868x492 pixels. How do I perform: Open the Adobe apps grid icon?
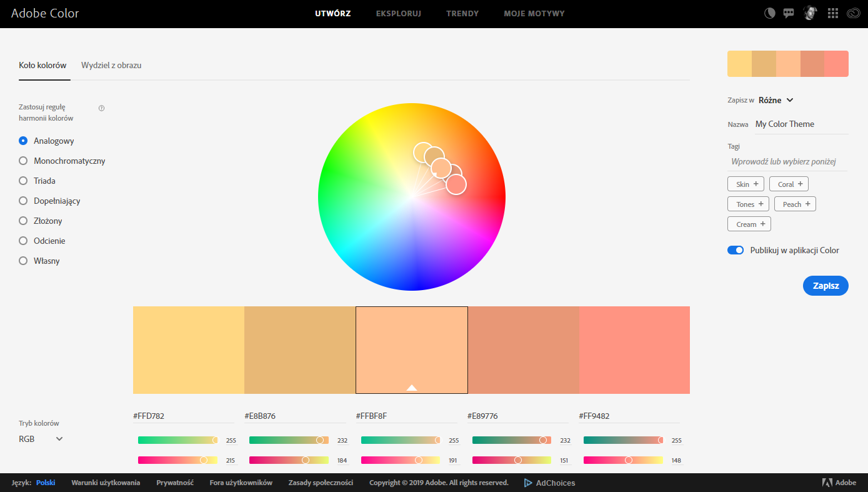pos(832,13)
